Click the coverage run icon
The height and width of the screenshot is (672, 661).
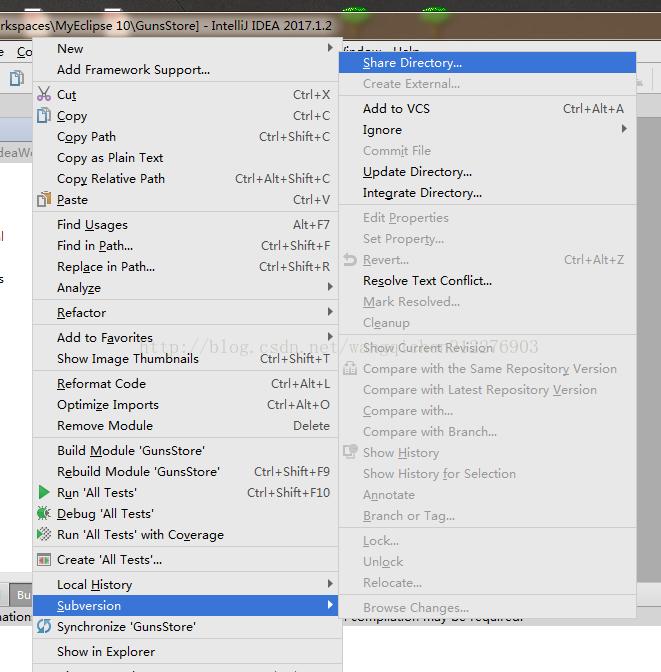(44, 534)
